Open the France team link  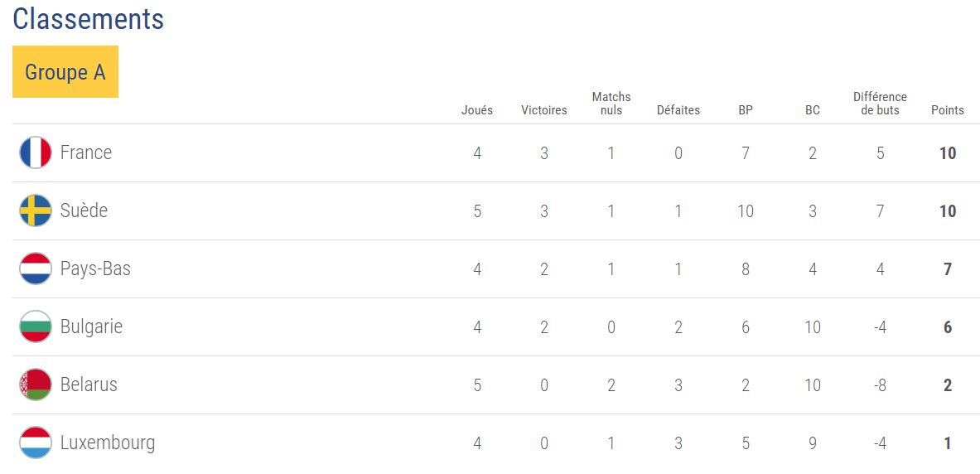click(86, 152)
